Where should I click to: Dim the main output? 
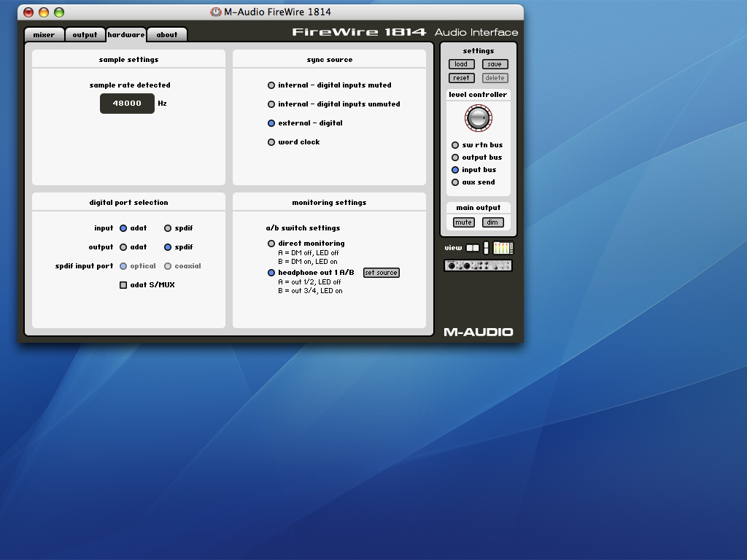pyautogui.click(x=492, y=222)
